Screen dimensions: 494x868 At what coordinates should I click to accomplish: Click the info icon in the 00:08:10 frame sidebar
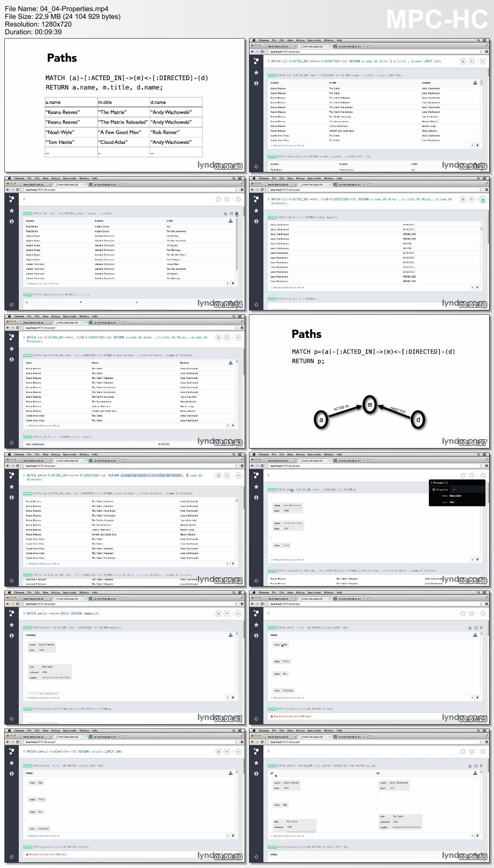pos(12,773)
